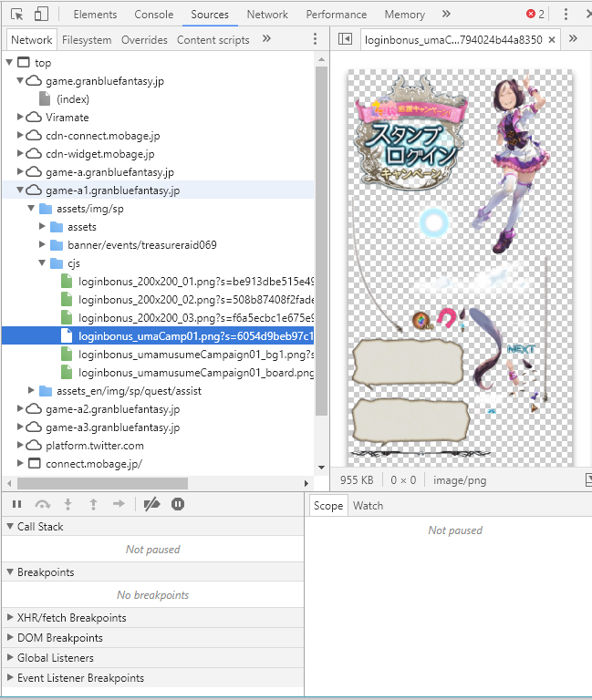Toggle pause on exceptions button
Screen dimensions: 592x700
click(178, 504)
